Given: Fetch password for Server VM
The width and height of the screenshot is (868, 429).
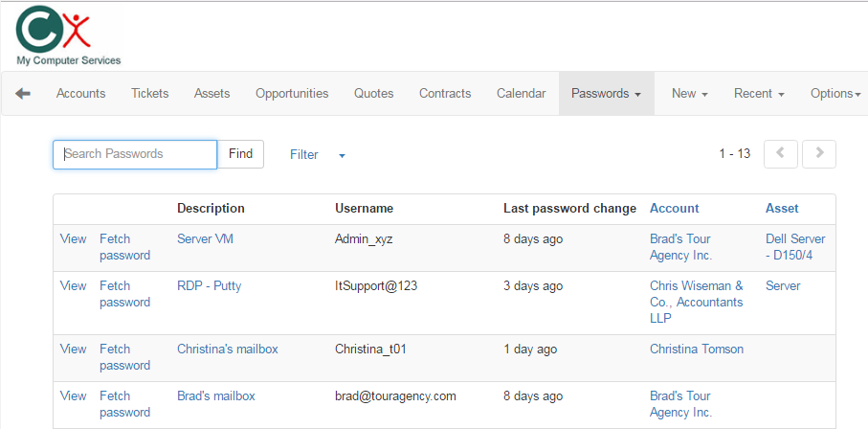Looking at the screenshot, I should pos(124,247).
